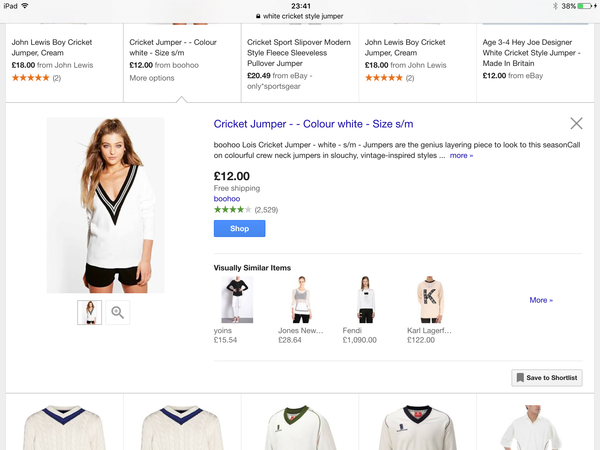Viewport: 600px width, 450px height.
Task: Close the product detail panel
Action: [576, 124]
